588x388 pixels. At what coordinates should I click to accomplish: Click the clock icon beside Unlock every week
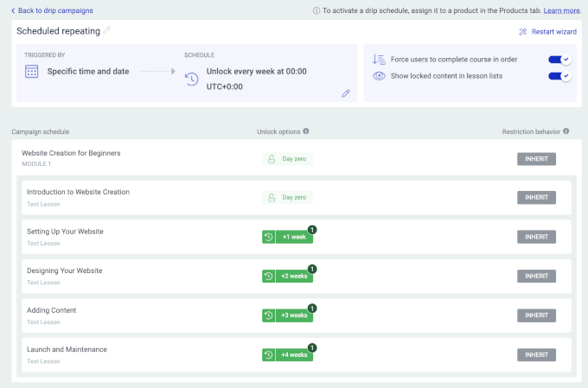click(192, 79)
